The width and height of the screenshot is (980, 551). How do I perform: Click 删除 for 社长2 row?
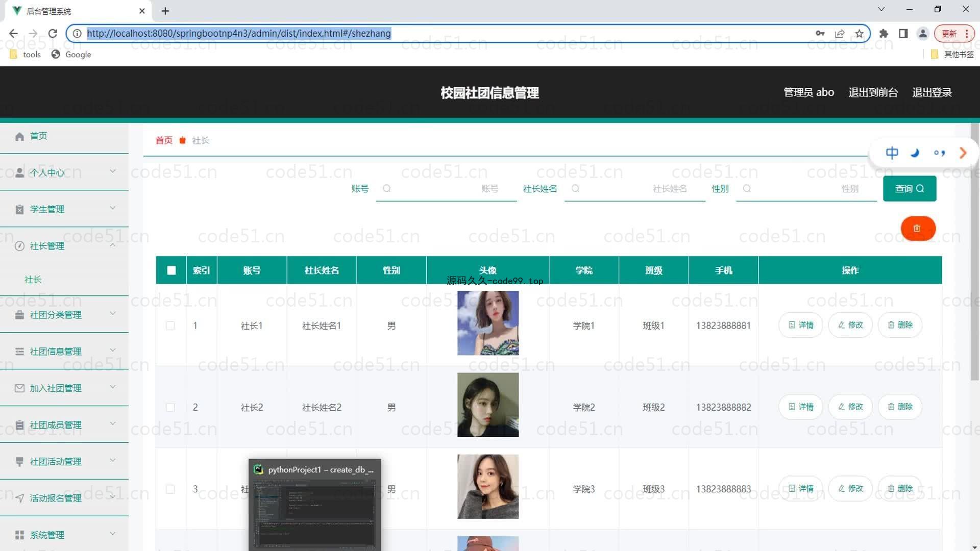click(900, 407)
